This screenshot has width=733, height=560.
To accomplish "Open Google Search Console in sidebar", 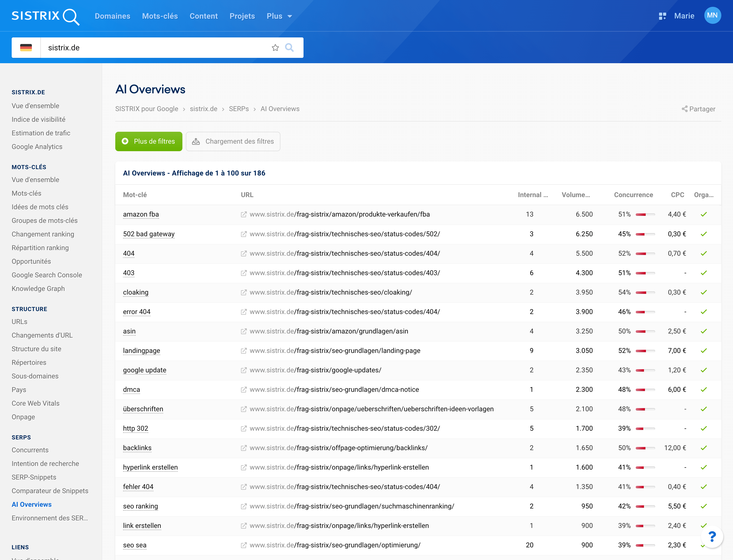I will coord(47,275).
